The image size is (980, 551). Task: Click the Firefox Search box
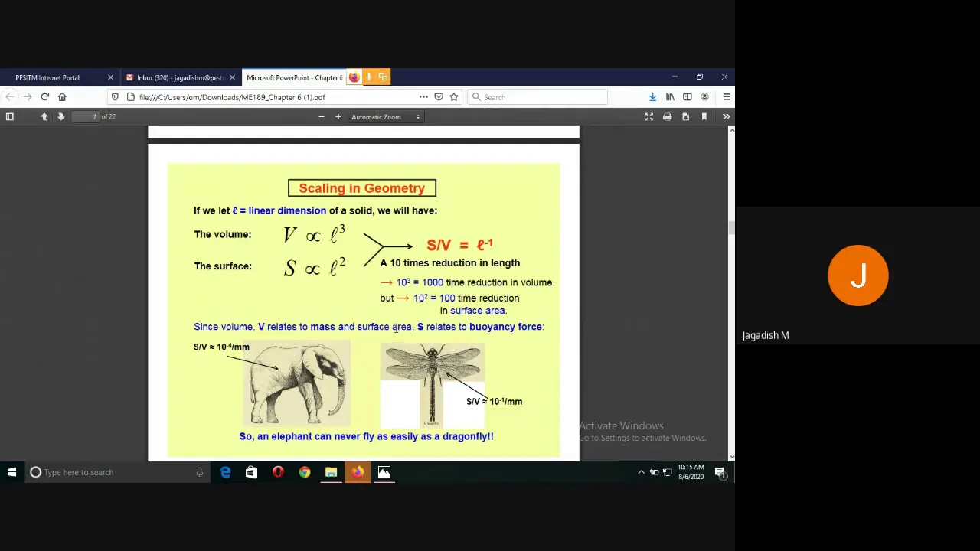(537, 97)
